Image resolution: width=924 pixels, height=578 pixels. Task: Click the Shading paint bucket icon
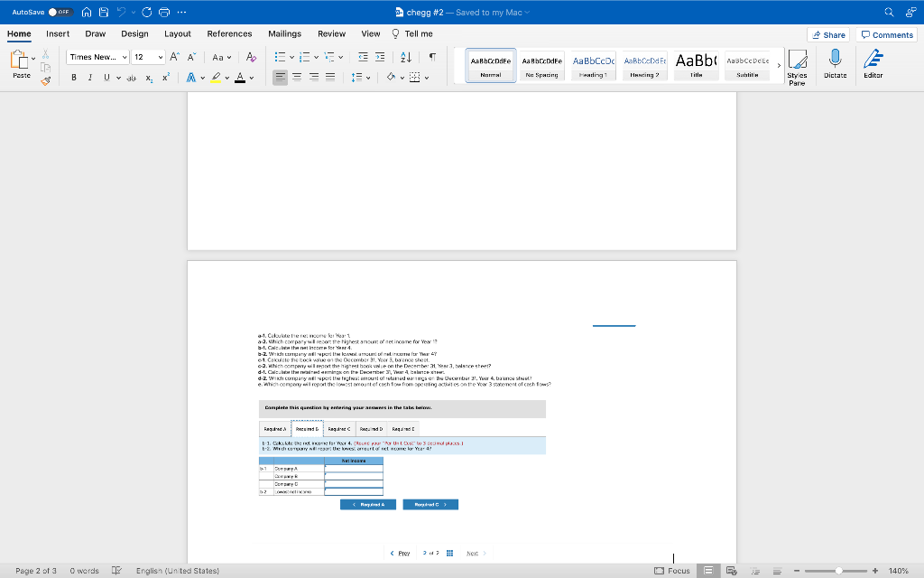point(391,78)
